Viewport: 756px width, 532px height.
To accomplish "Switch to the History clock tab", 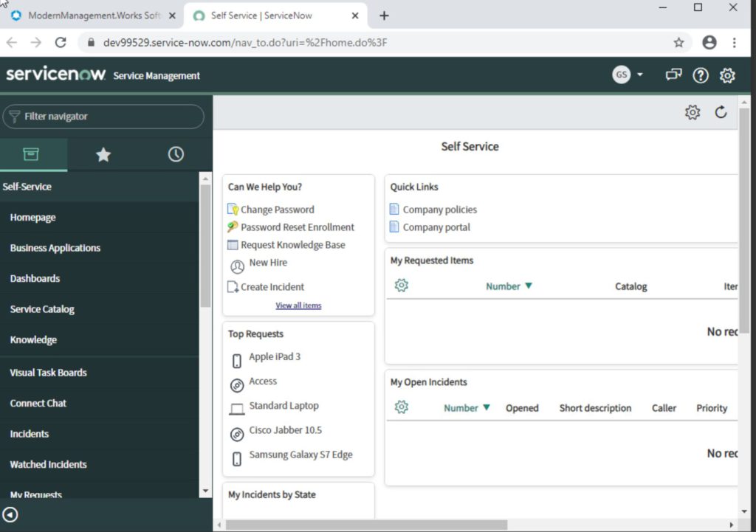I will pyautogui.click(x=176, y=154).
